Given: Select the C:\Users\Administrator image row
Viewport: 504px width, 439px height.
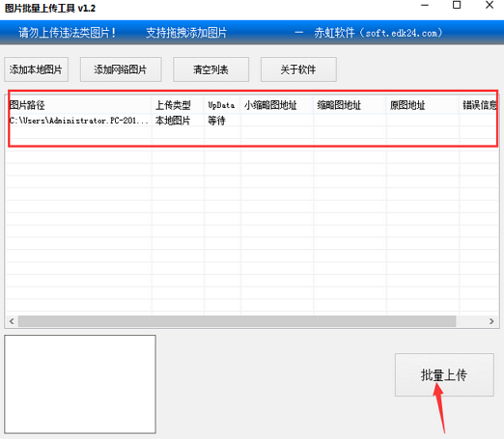Looking at the screenshot, I should point(253,121).
